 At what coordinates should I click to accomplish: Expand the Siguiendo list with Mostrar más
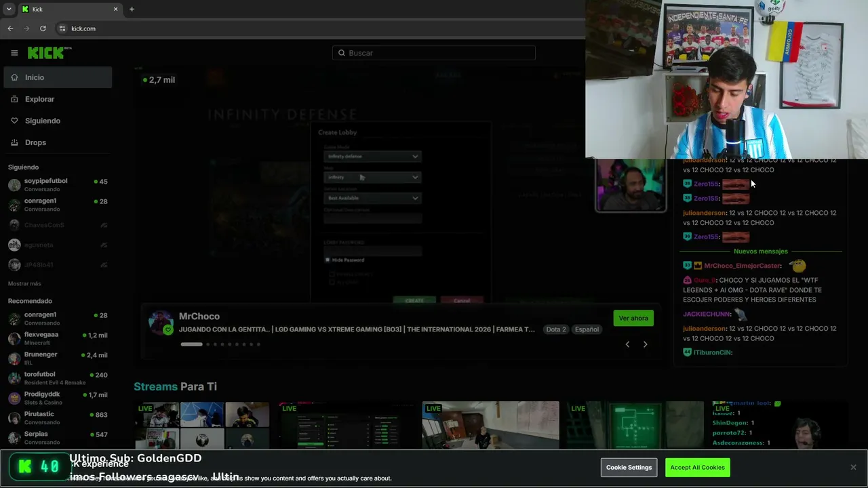point(24,283)
